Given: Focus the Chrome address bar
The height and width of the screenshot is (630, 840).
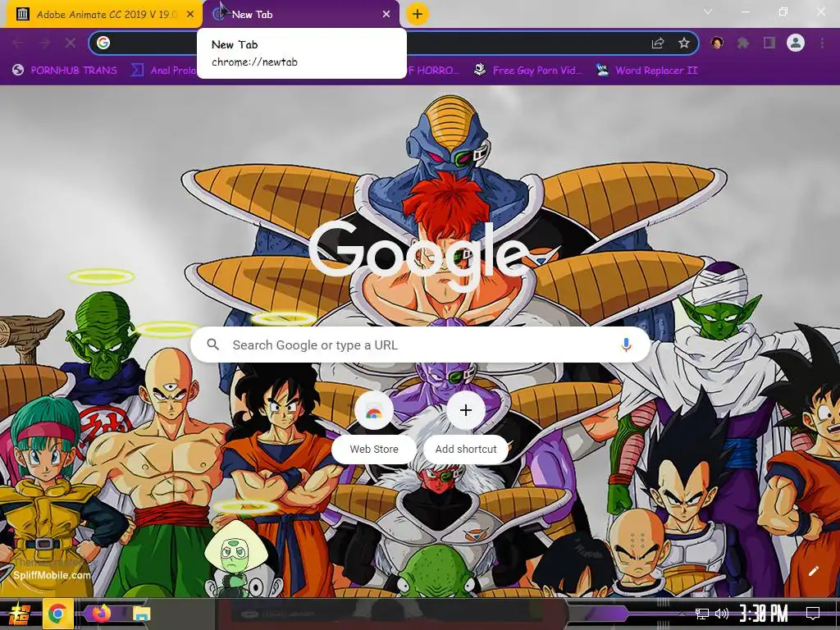Looking at the screenshot, I should point(394,43).
